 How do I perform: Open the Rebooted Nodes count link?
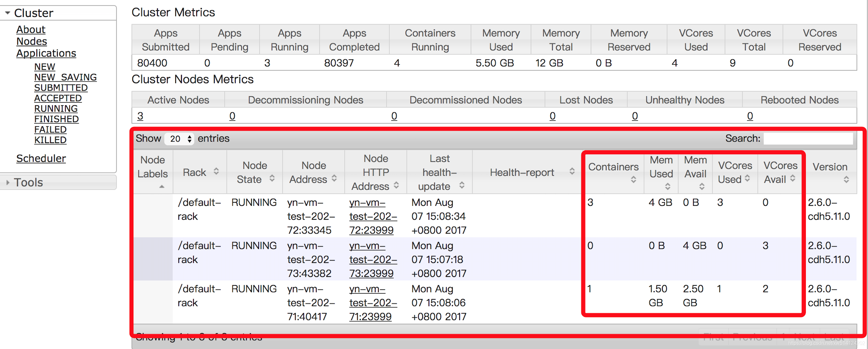tap(750, 116)
